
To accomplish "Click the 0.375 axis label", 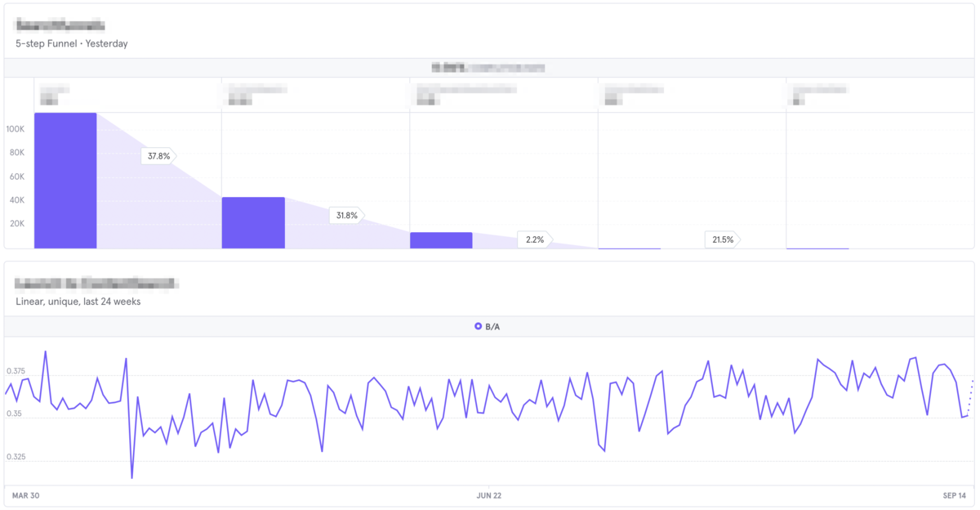I will [18, 371].
